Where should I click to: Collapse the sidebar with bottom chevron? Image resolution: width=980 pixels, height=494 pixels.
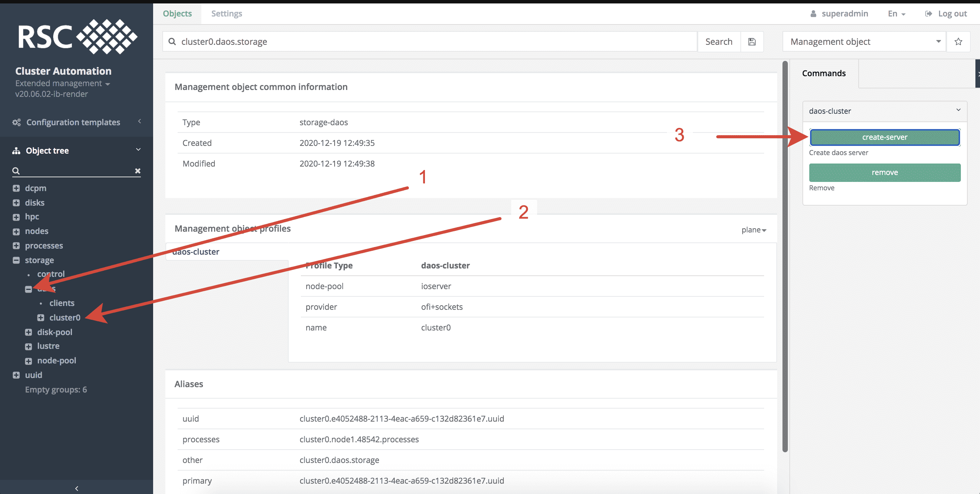(x=77, y=488)
